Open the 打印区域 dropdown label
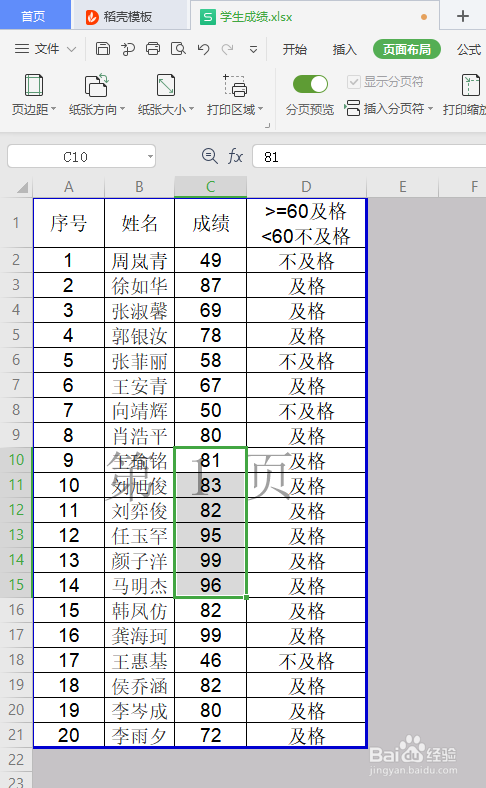486x788 pixels. point(235,110)
